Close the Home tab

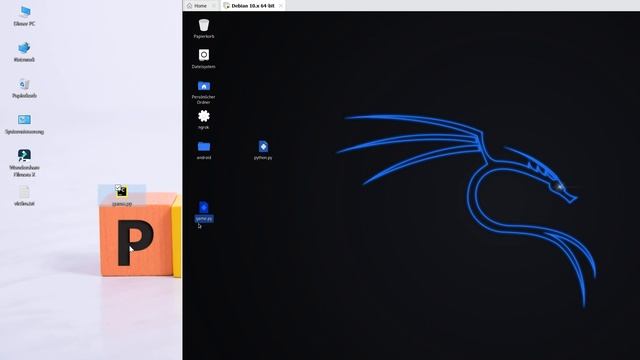(x=214, y=6)
